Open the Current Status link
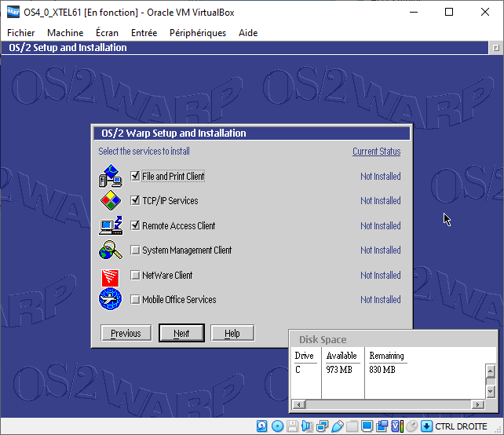This screenshot has height=435, width=504. tap(376, 152)
